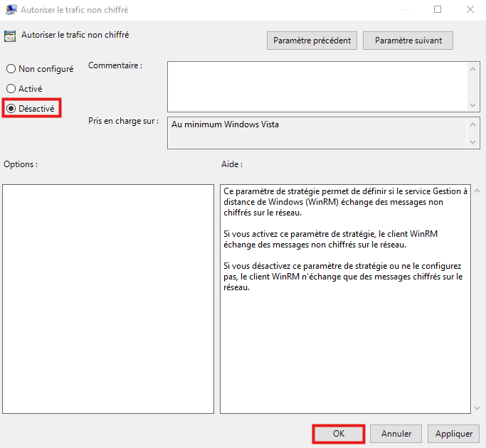Select the 'Non configuré' radio button
486x448 pixels.
point(11,69)
